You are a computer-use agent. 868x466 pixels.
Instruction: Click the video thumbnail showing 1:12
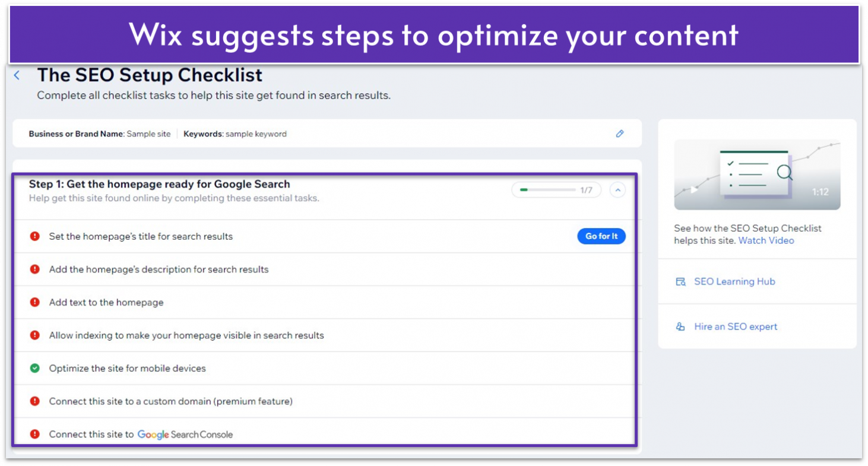(x=757, y=175)
